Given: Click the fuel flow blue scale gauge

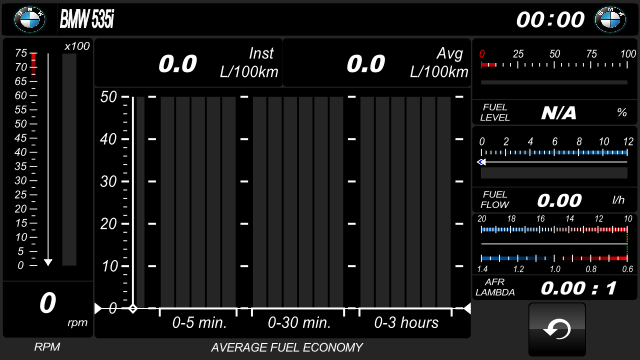Looking at the screenshot, I should [554, 153].
